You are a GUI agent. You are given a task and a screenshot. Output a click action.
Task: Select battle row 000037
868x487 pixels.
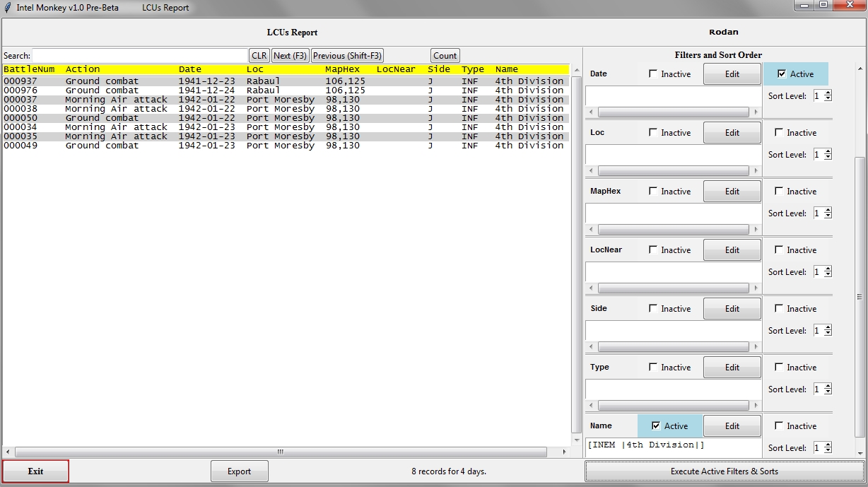tap(286, 99)
